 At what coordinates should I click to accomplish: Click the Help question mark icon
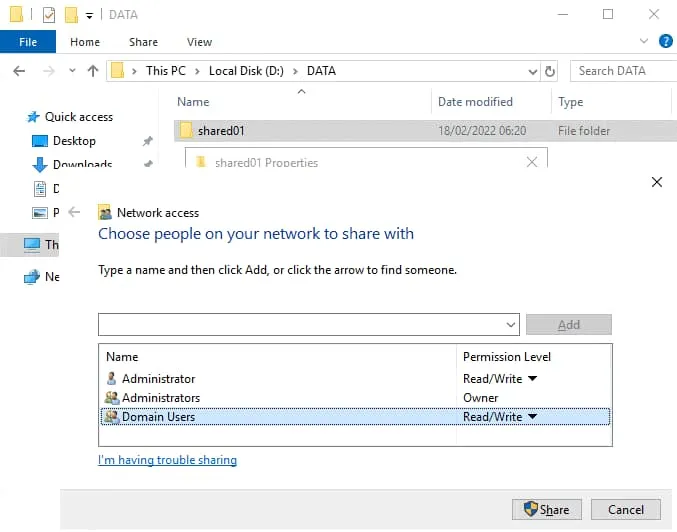click(x=665, y=41)
